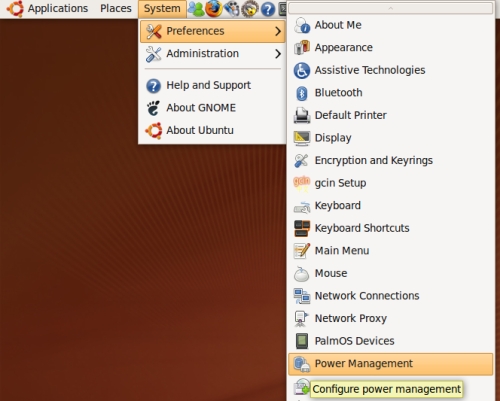Expand the Preferences submenu arrow
The image size is (500, 401).
[278, 31]
